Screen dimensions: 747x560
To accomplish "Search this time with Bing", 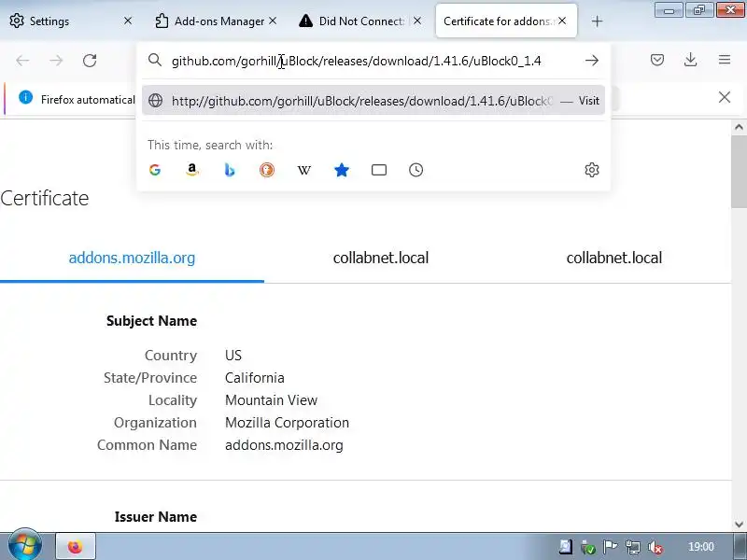I will coord(230,170).
